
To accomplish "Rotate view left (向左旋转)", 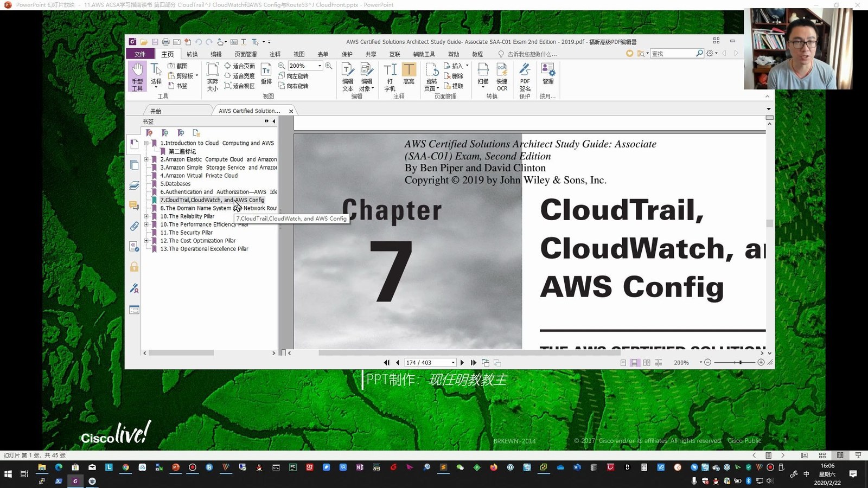I will click(x=293, y=76).
